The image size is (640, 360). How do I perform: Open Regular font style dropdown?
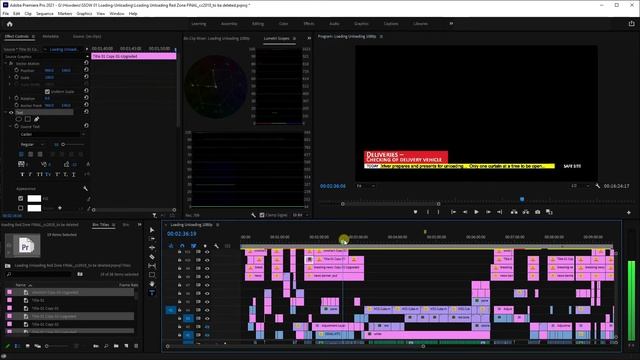31,144
